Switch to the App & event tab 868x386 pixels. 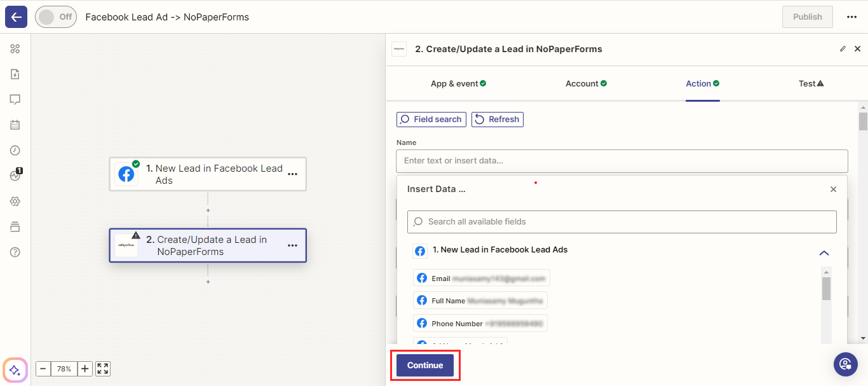pyautogui.click(x=459, y=83)
